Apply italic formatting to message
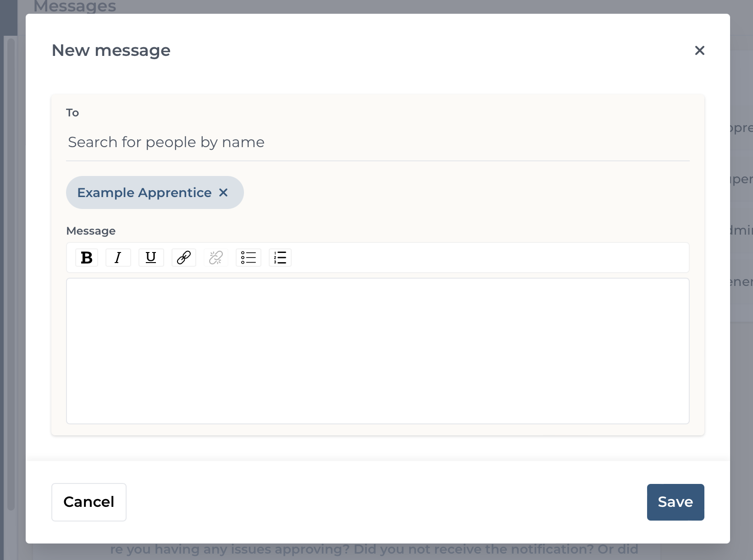The width and height of the screenshot is (753, 560). [x=118, y=258]
